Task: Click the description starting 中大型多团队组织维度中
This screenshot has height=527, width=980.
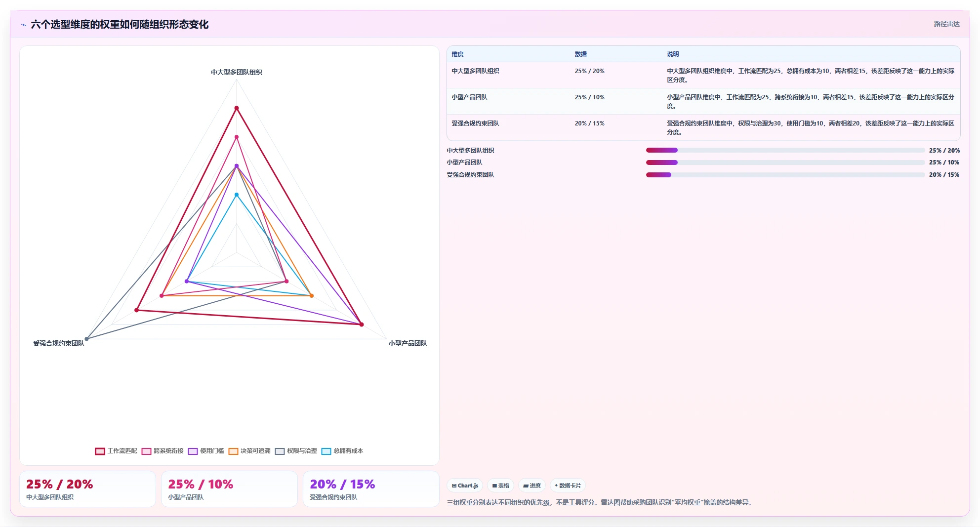Action: click(811, 76)
